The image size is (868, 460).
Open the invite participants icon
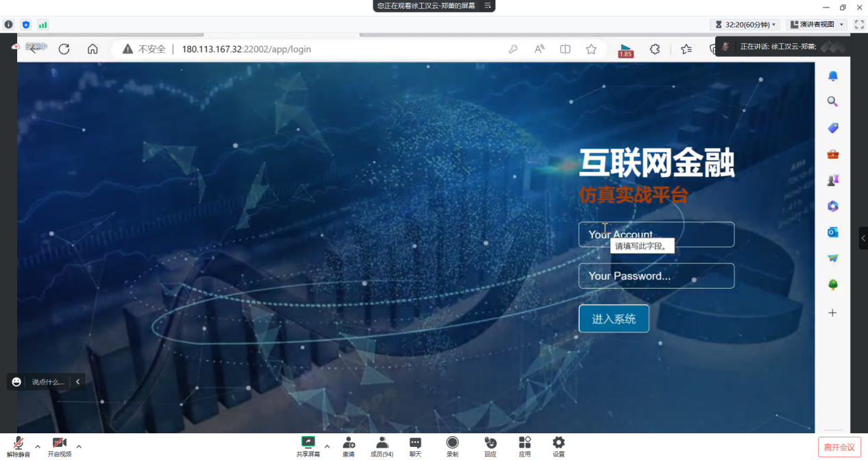click(x=349, y=444)
